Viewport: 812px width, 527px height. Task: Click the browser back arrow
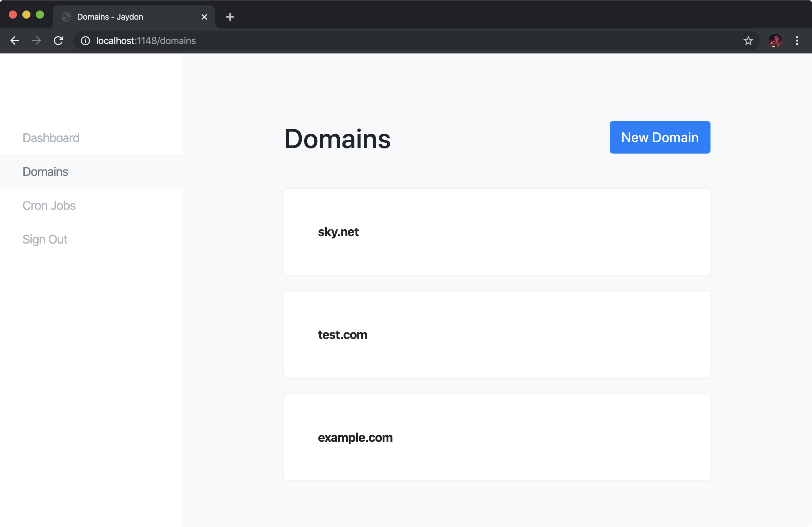(15, 41)
